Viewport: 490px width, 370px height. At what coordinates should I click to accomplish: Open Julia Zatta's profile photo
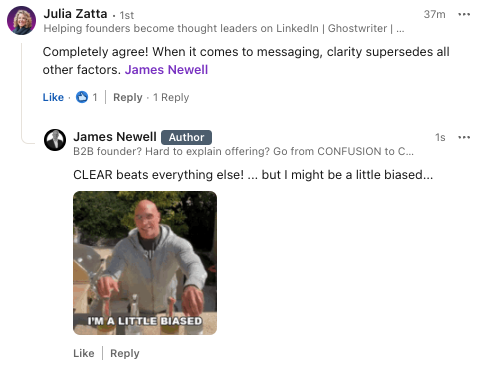point(22,20)
